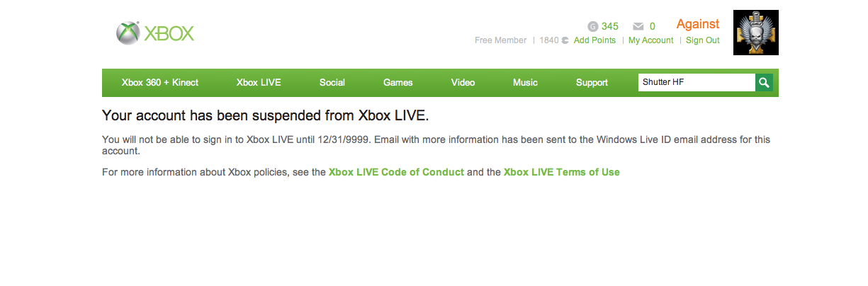The height and width of the screenshot is (286, 868).
Task: Click the skull gamer avatar picture
Action: [756, 33]
